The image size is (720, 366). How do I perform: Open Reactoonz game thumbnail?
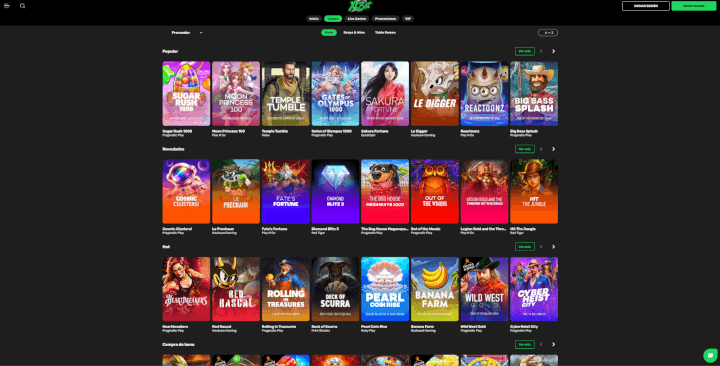click(484, 94)
